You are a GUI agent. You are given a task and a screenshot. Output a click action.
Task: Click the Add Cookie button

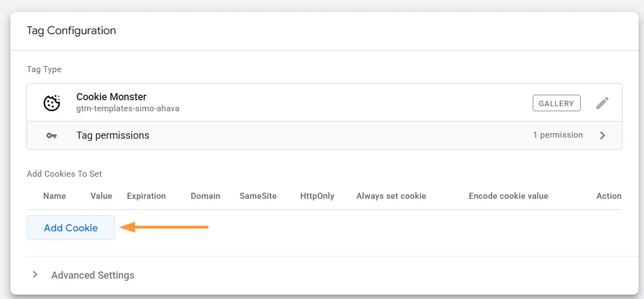[x=71, y=227]
